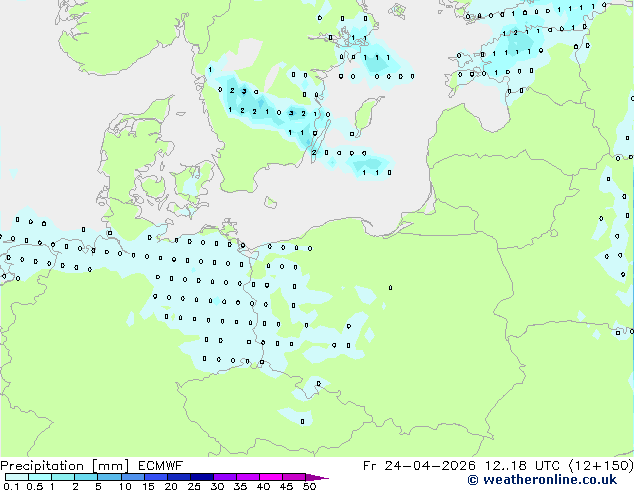
Task: Click the 0.5–1 mm legend color swatch
Action: pos(40,477)
